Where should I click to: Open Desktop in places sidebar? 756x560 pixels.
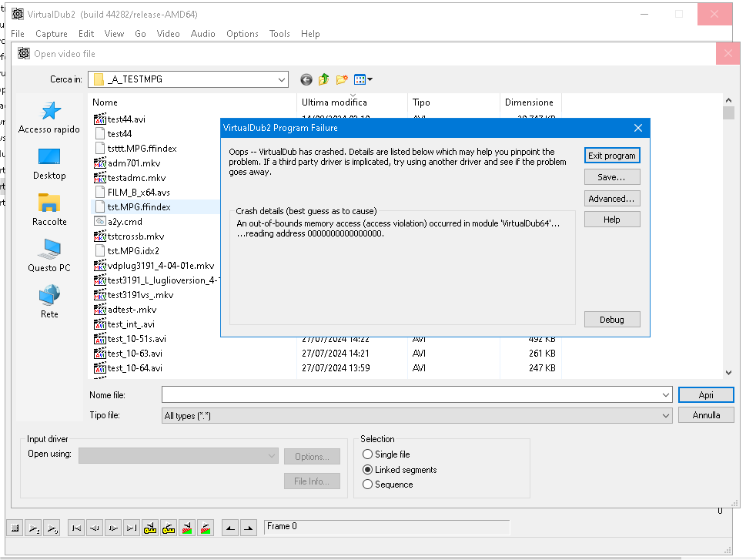click(49, 164)
